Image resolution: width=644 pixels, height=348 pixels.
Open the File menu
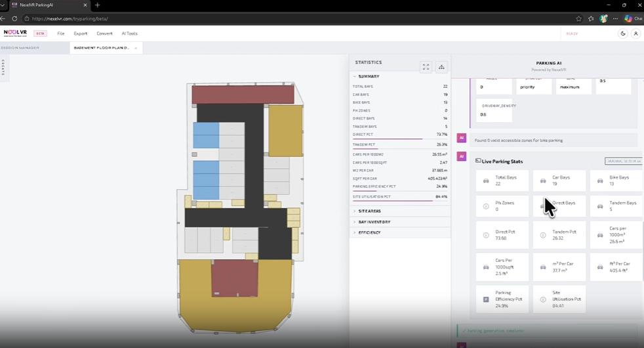(x=61, y=33)
